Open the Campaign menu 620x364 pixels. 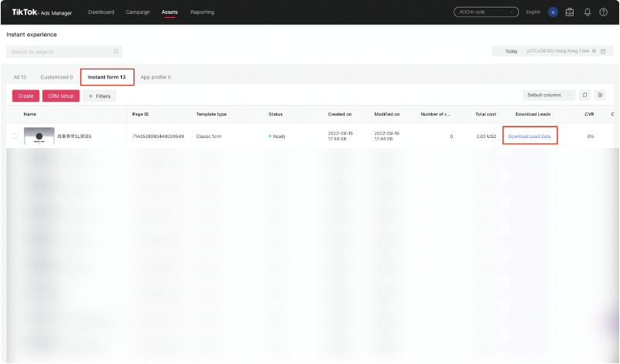(x=138, y=12)
